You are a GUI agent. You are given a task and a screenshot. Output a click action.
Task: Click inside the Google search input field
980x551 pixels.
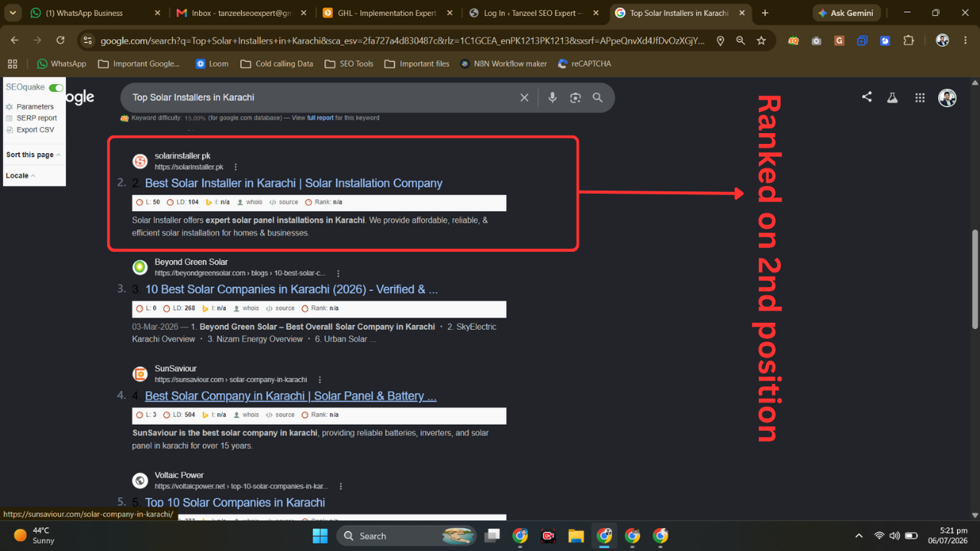322,98
